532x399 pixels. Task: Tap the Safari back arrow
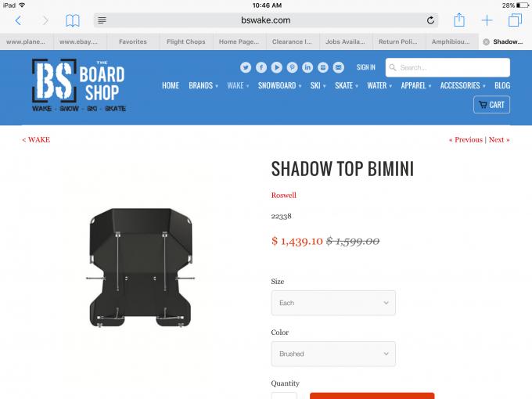point(18,20)
